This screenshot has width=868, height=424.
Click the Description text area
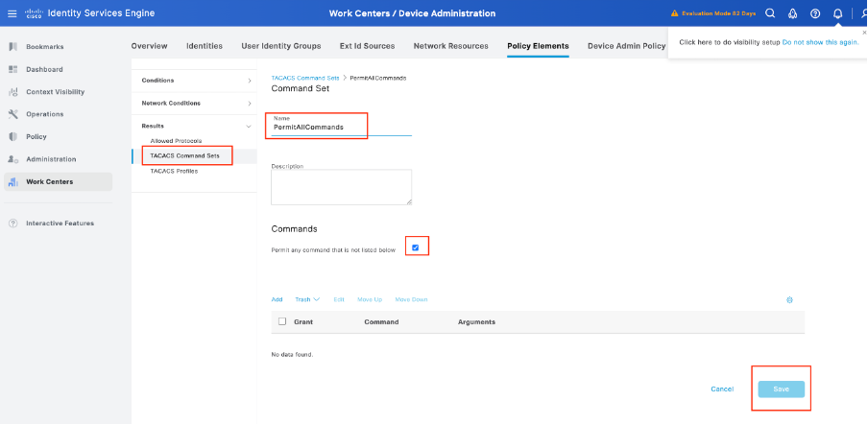pyautogui.click(x=341, y=187)
